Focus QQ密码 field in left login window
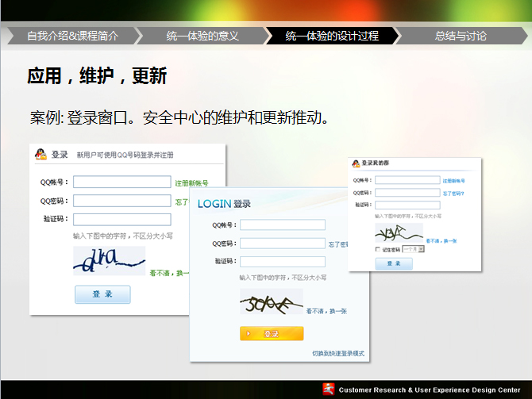The width and height of the screenshot is (532, 399). [x=122, y=201]
